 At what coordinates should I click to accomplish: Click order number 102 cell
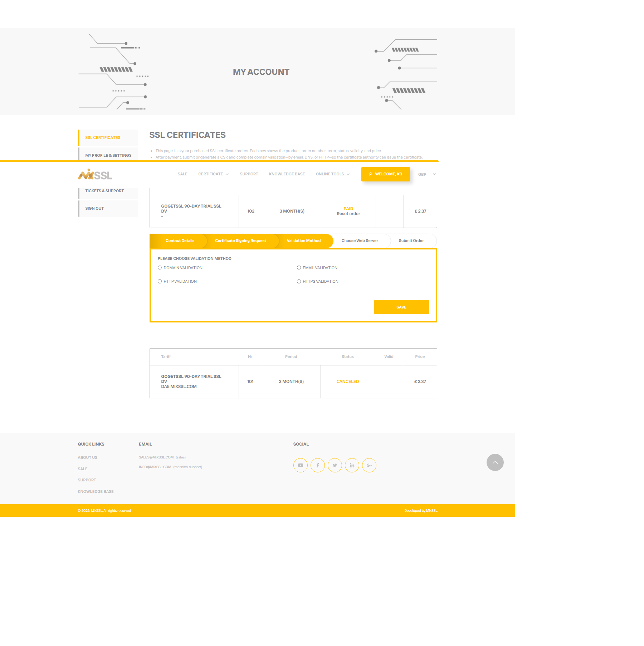251,212
